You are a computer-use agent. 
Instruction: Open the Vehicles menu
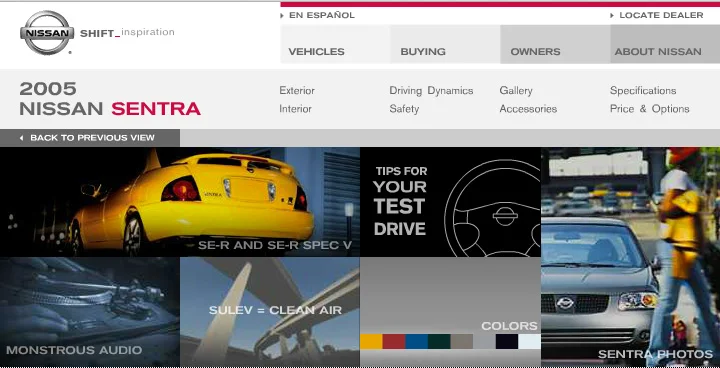[x=335, y=45]
